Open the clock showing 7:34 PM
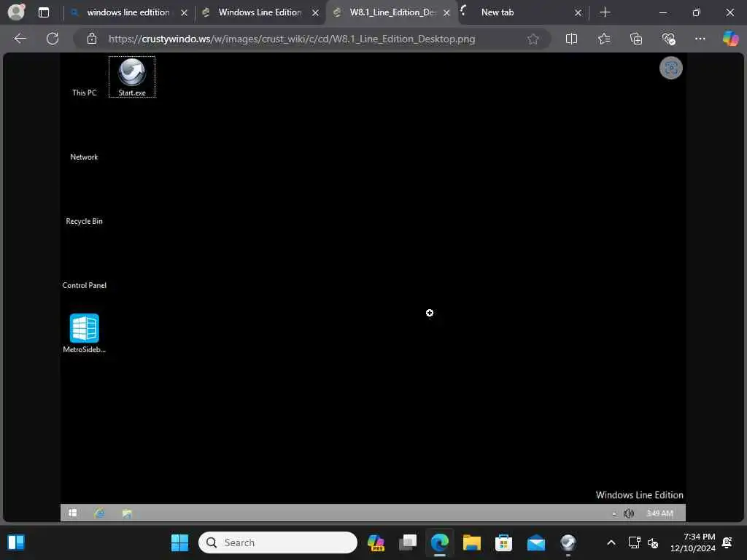The width and height of the screenshot is (747, 560). (x=693, y=542)
